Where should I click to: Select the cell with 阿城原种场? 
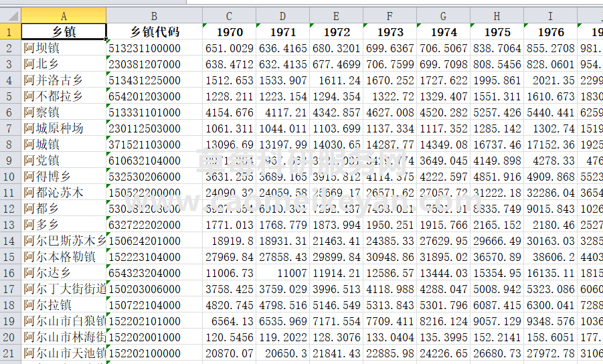(x=64, y=128)
